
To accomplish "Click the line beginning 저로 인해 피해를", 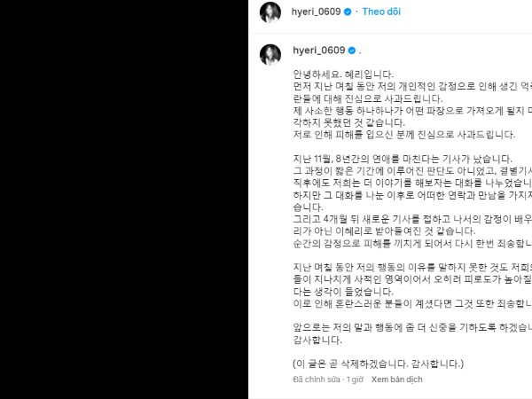I will click(404, 135).
